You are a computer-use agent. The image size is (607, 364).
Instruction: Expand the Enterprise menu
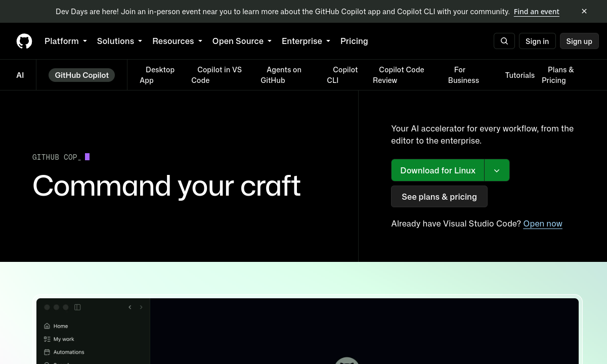click(306, 41)
